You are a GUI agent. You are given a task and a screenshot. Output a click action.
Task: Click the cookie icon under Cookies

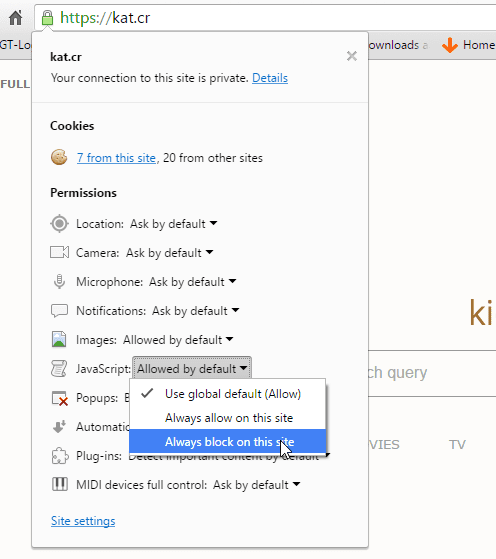coord(59,157)
